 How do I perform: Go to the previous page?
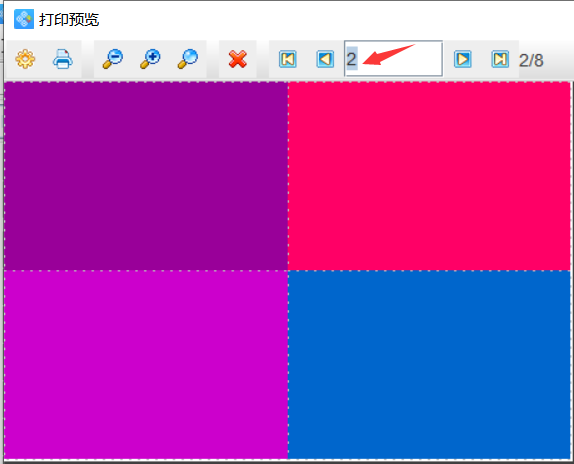click(x=325, y=59)
